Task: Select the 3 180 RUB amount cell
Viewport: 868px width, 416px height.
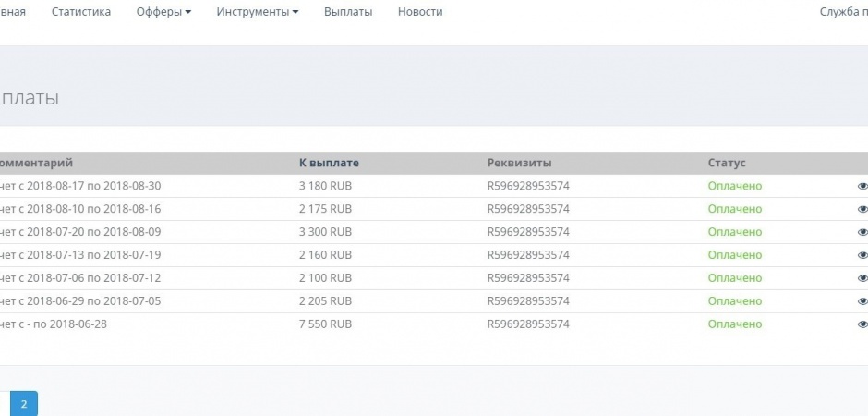Action: [x=325, y=186]
